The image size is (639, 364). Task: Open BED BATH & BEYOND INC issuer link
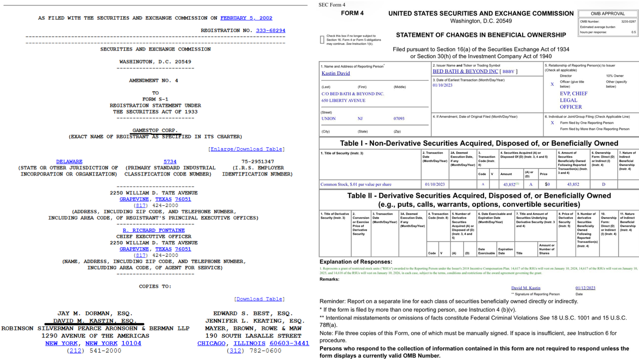pyautogui.click(x=465, y=71)
